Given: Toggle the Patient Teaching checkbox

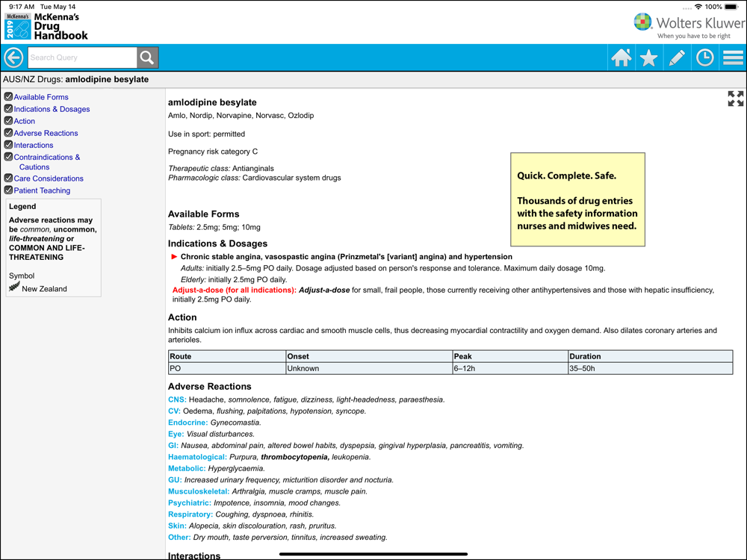Looking at the screenshot, I should tap(8, 190).
